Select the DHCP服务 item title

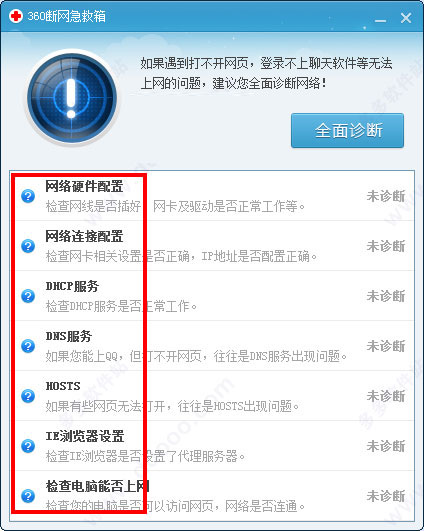click(72, 286)
